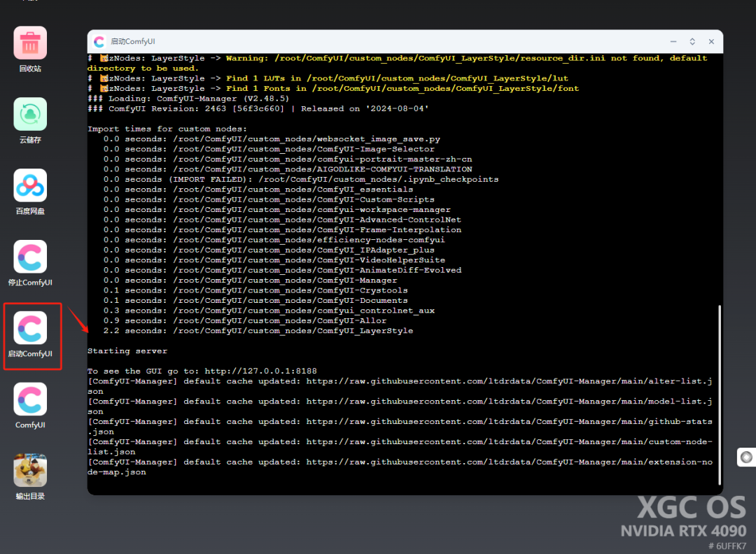Click the ComfyUI_IPAdapter_plus line
This screenshot has width=756, height=554.
click(269, 250)
